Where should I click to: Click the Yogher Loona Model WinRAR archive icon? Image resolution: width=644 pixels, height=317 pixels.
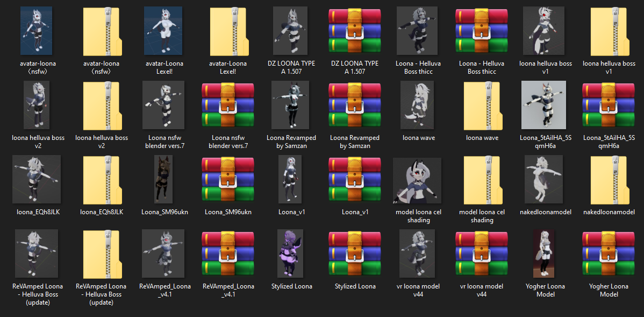pyautogui.click(x=609, y=253)
